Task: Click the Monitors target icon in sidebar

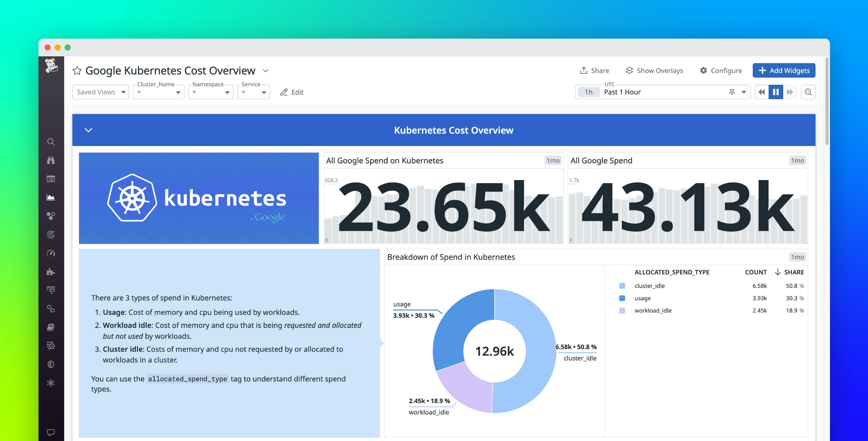Action: point(51,234)
